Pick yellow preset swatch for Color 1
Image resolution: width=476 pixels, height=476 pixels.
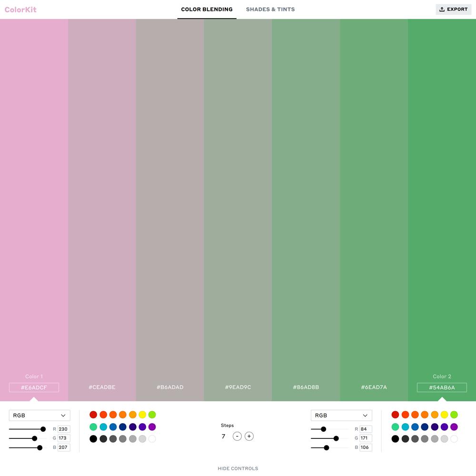pos(142,415)
